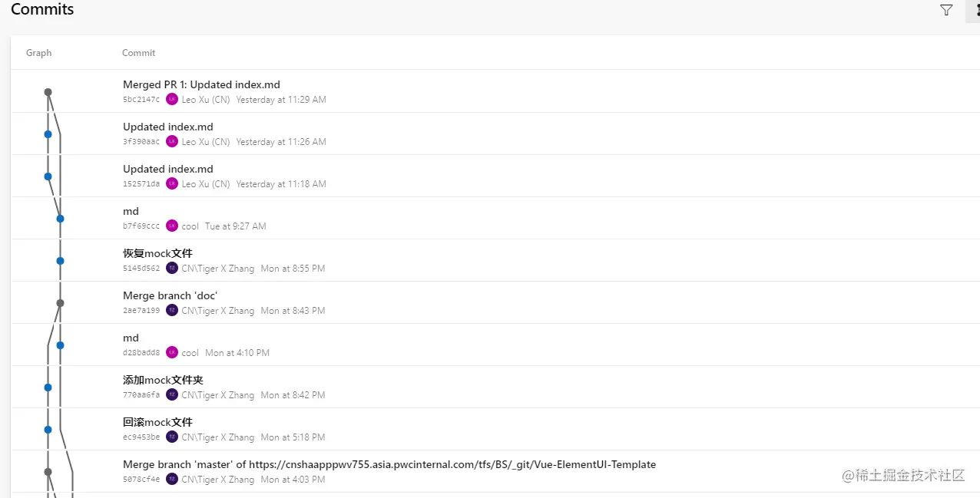Open commit 'Merged PR 1: Updated index.md'
Screen dimensions: 980x498
click(201, 84)
